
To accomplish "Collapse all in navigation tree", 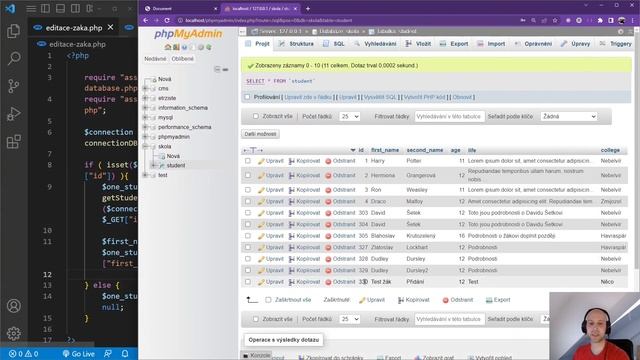I will pyautogui.click(x=218, y=69).
